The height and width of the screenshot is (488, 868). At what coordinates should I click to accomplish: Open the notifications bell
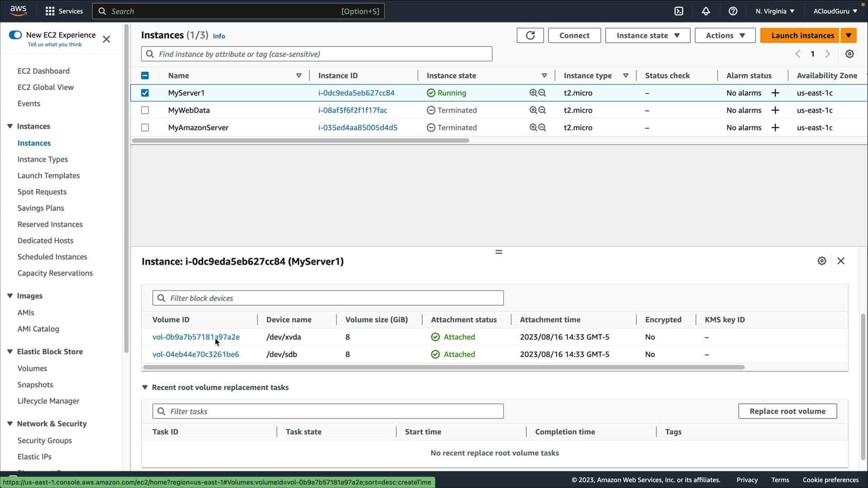[706, 11]
